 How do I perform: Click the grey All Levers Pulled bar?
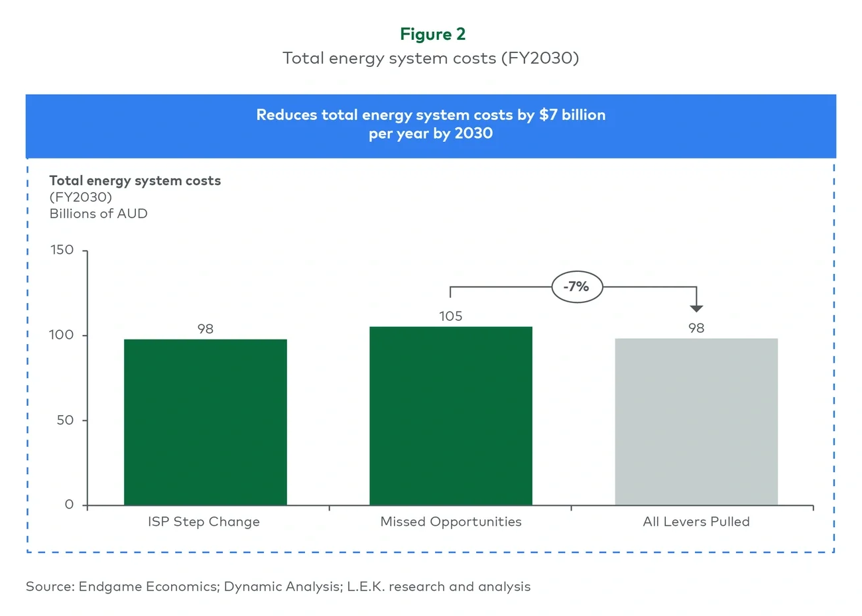pyautogui.click(x=696, y=421)
